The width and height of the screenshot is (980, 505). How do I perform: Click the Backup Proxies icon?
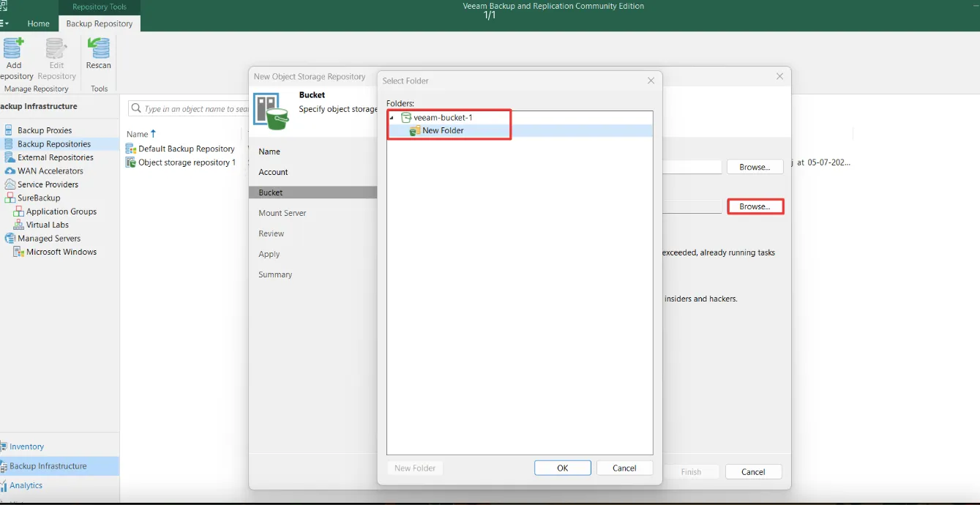tap(10, 130)
